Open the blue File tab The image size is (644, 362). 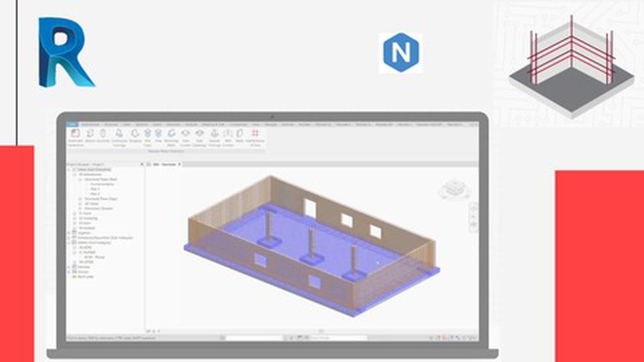click(x=72, y=124)
